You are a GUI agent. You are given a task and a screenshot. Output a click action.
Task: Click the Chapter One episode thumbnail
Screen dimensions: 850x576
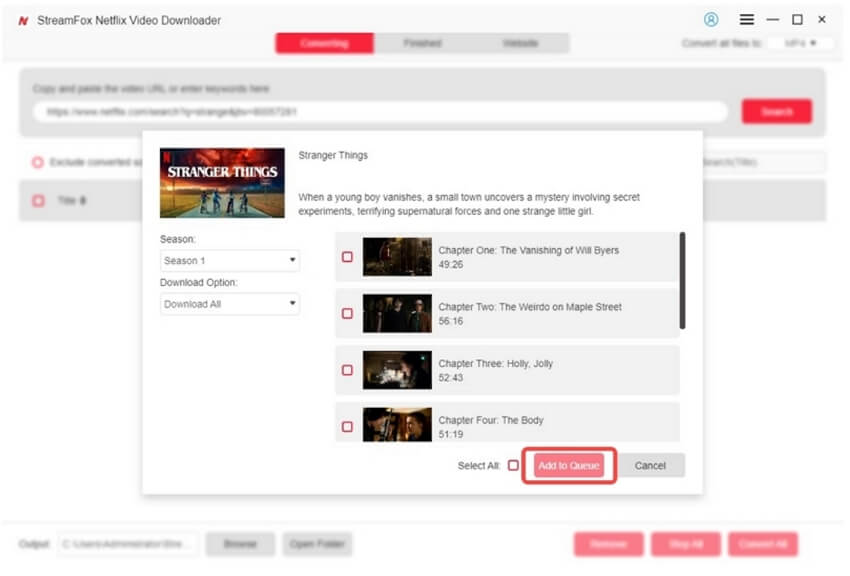(397, 257)
